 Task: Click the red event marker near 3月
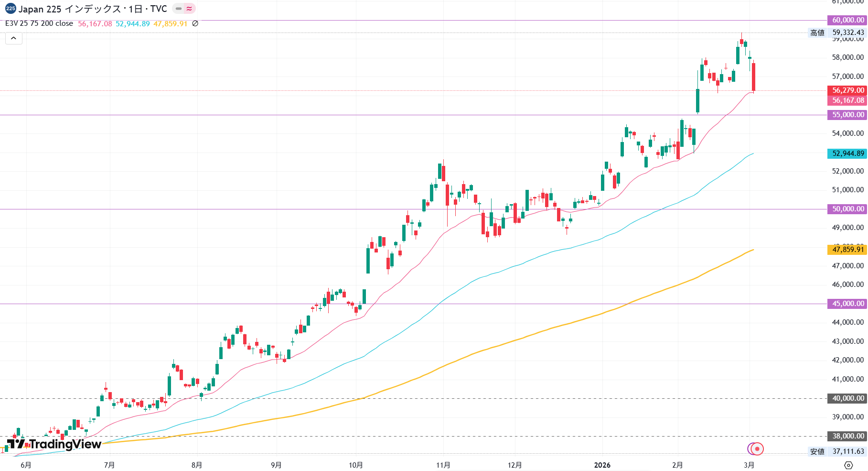[757, 449]
